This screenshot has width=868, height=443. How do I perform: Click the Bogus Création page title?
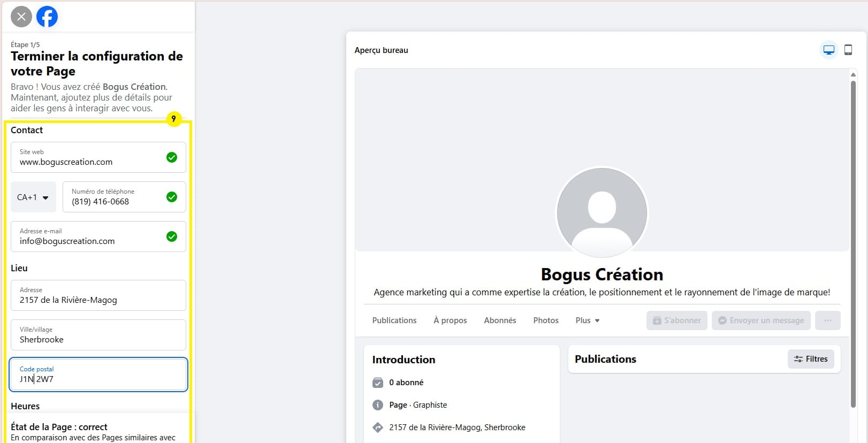pos(602,274)
